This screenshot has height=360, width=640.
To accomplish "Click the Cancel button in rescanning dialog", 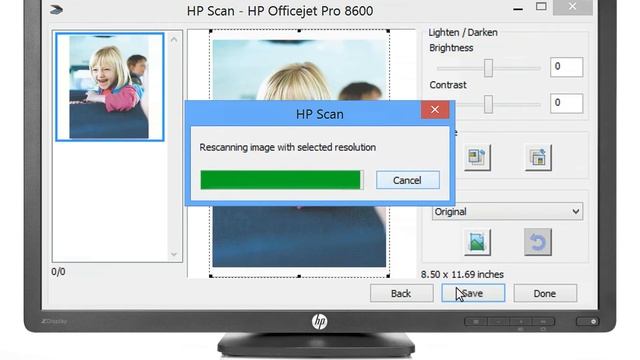I will 407,180.
